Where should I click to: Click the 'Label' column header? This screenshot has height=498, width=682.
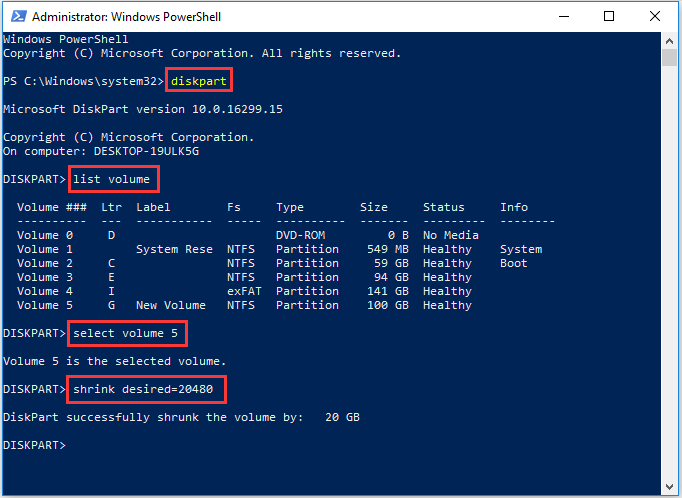(x=153, y=207)
